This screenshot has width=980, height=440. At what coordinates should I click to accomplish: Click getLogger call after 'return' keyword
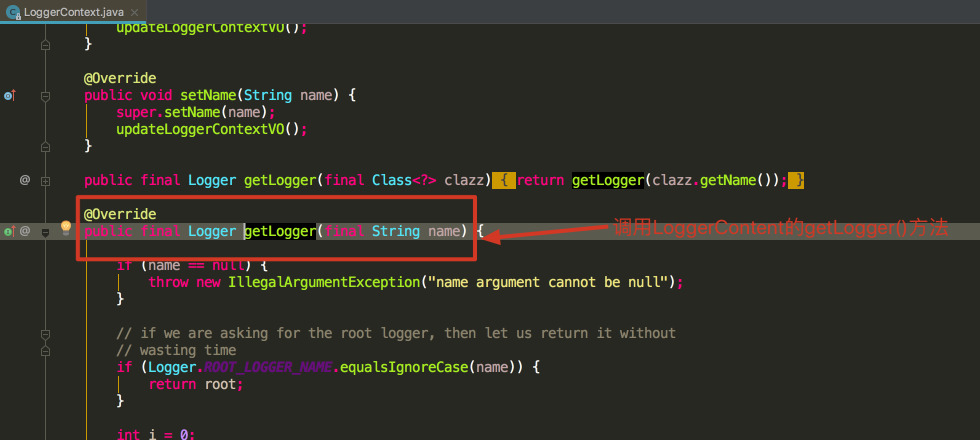608,180
